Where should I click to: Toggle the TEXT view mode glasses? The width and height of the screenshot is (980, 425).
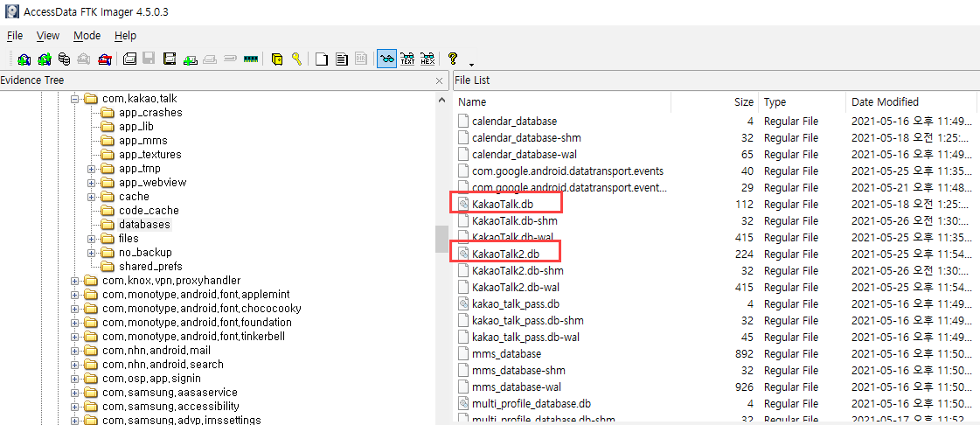point(407,59)
